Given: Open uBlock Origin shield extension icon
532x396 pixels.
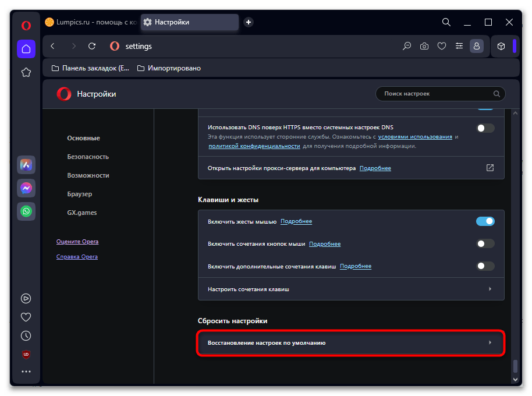Looking at the screenshot, I should (x=26, y=354).
